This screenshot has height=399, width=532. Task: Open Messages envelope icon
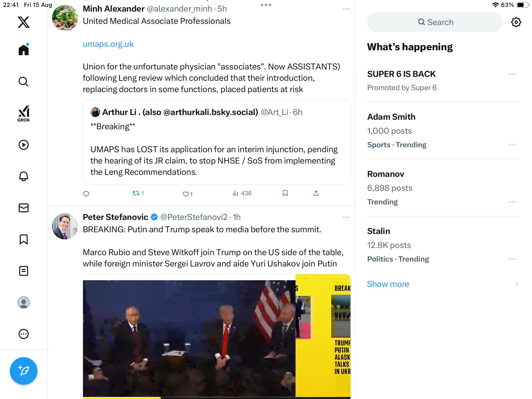(24, 208)
